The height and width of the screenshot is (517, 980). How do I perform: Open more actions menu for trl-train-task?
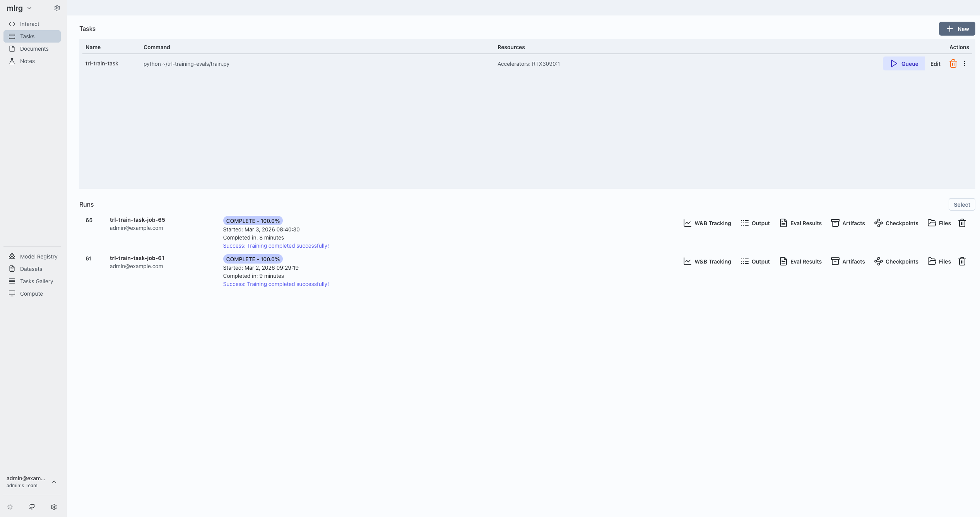pos(964,63)
